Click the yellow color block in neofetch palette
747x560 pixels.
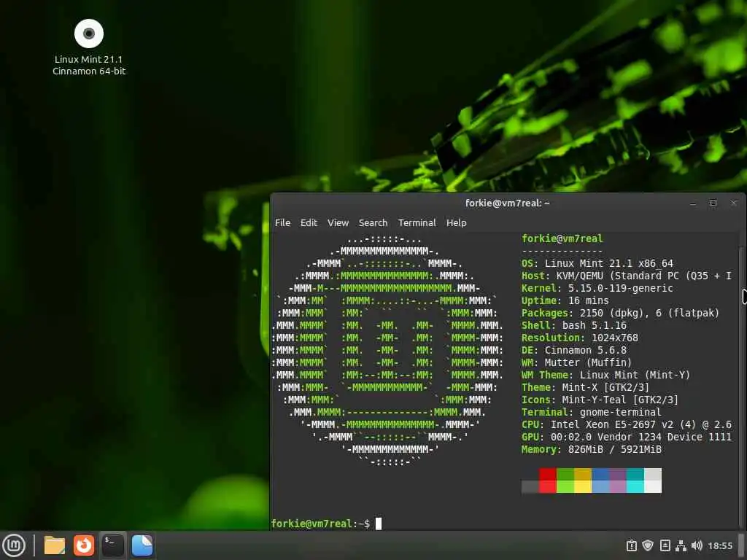coord(583,481)
